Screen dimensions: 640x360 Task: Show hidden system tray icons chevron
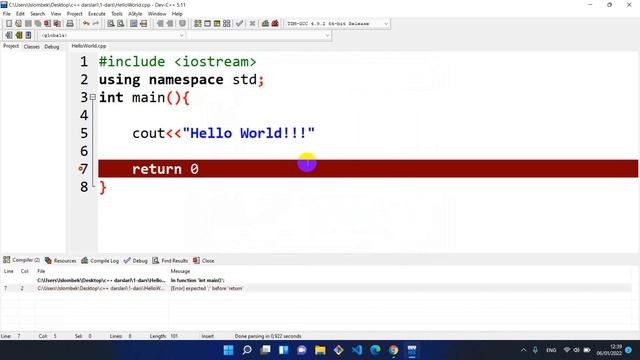523,350
